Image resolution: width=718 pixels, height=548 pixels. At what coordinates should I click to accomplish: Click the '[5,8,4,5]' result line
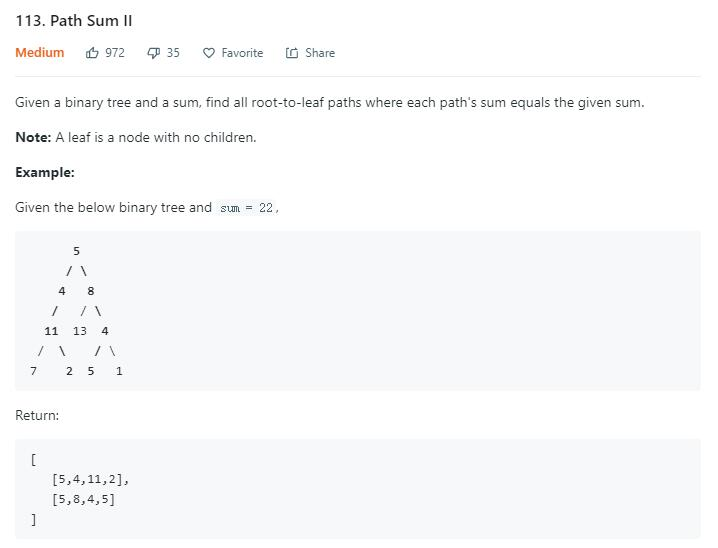pos(83,499)
